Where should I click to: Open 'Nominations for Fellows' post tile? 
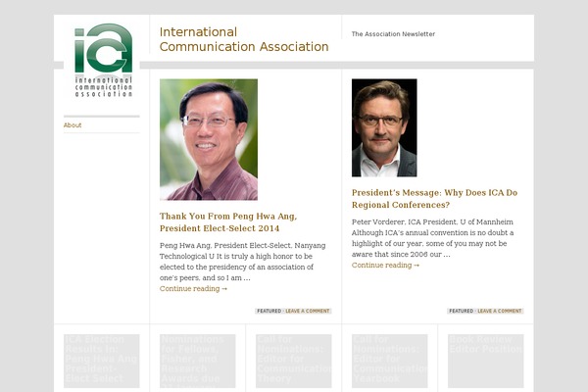coord(198,361)
